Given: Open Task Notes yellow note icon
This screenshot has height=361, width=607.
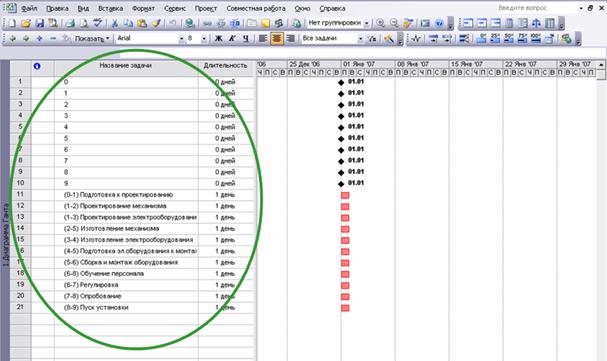Looking at the screenshot, I should (266, 23).
